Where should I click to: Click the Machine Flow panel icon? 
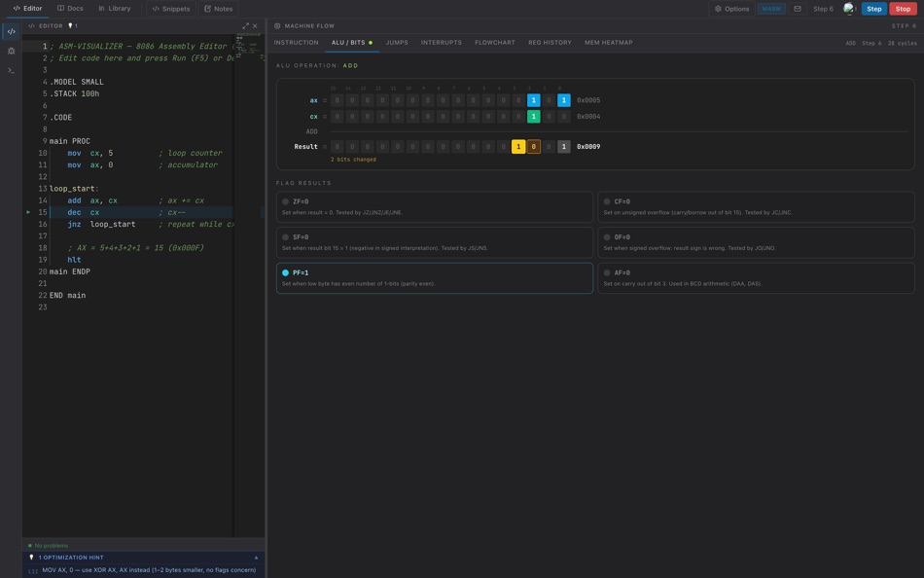tap(277, 26)
